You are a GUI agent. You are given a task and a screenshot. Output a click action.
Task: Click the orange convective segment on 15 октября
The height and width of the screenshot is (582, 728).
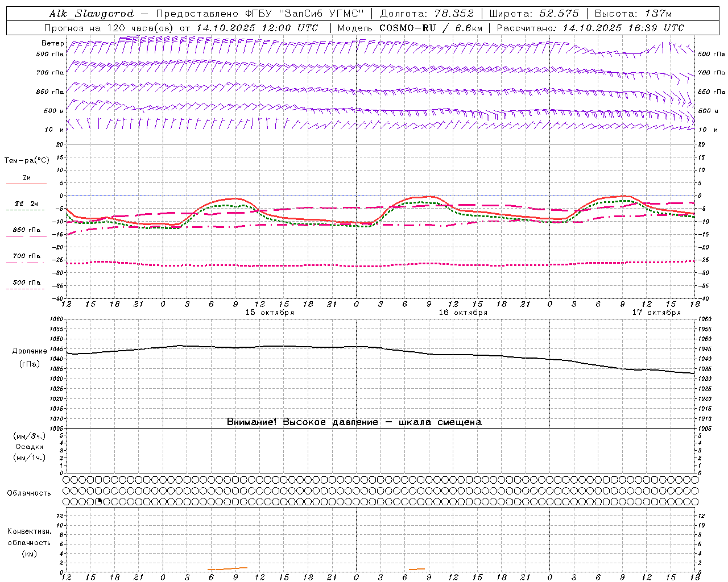click(227, 568)
